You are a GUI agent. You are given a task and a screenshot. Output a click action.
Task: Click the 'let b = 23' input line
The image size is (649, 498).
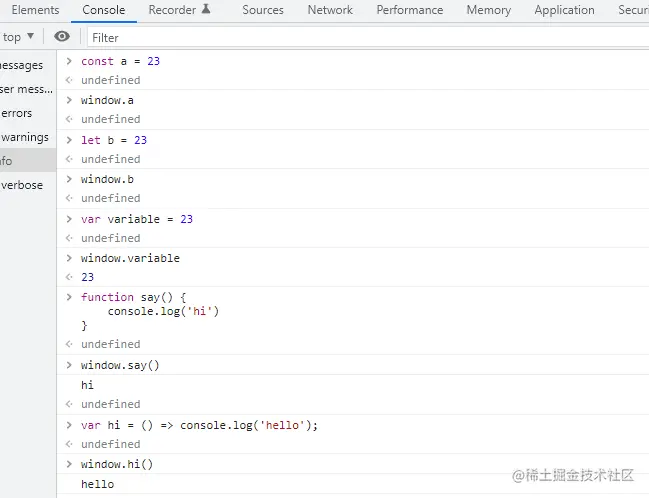pos(114,140)
